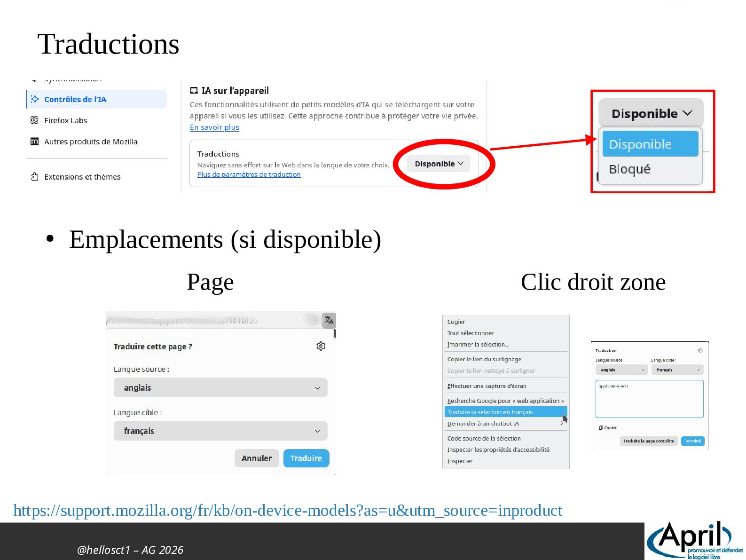
Task: Click the 'Traduire cette page ?' heading
Action: point(153,347)
